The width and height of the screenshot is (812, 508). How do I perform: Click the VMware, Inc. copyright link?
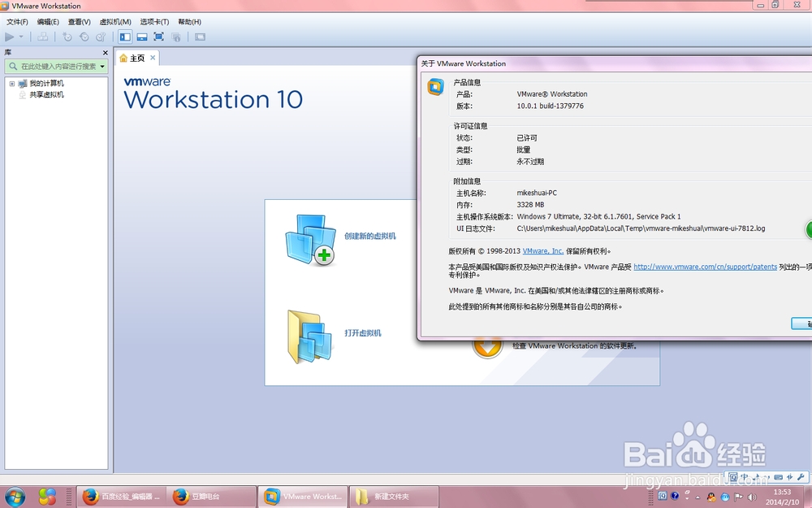pos(542,251)
